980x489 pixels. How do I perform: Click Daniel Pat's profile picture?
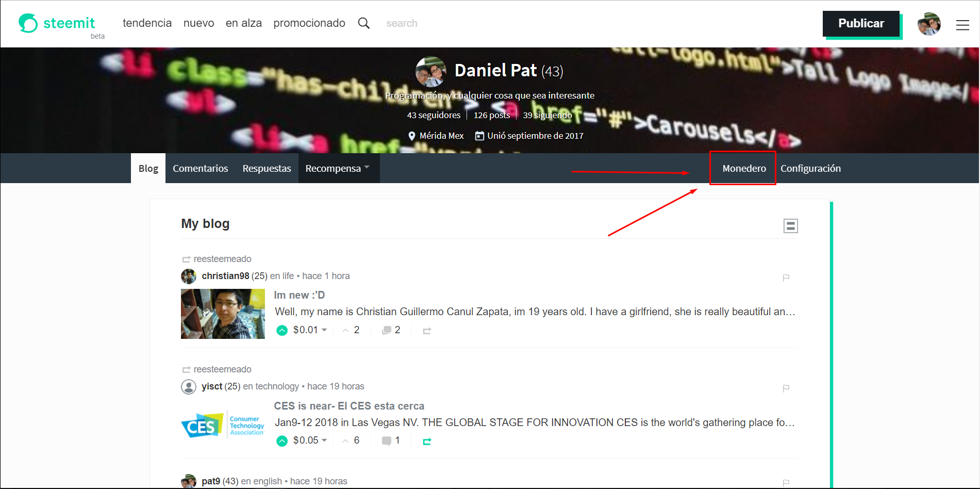click(431, 72)
